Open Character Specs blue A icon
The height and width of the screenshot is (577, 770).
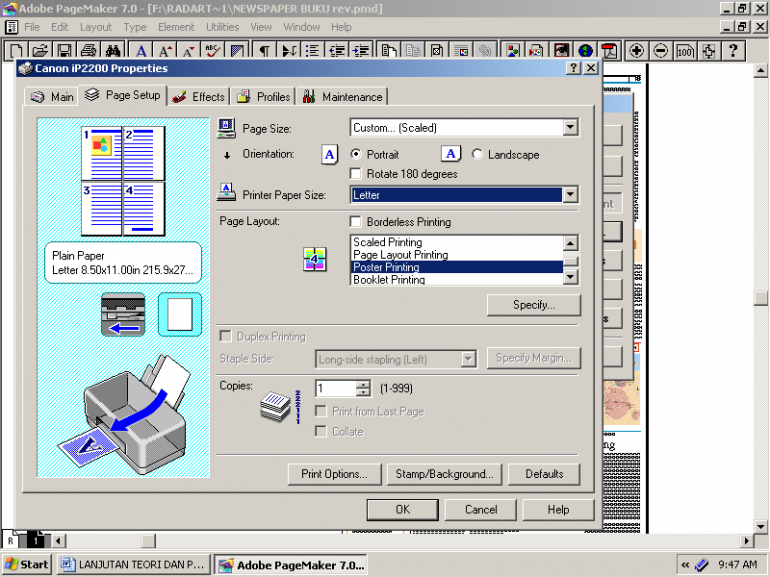[x=141, y=51]
